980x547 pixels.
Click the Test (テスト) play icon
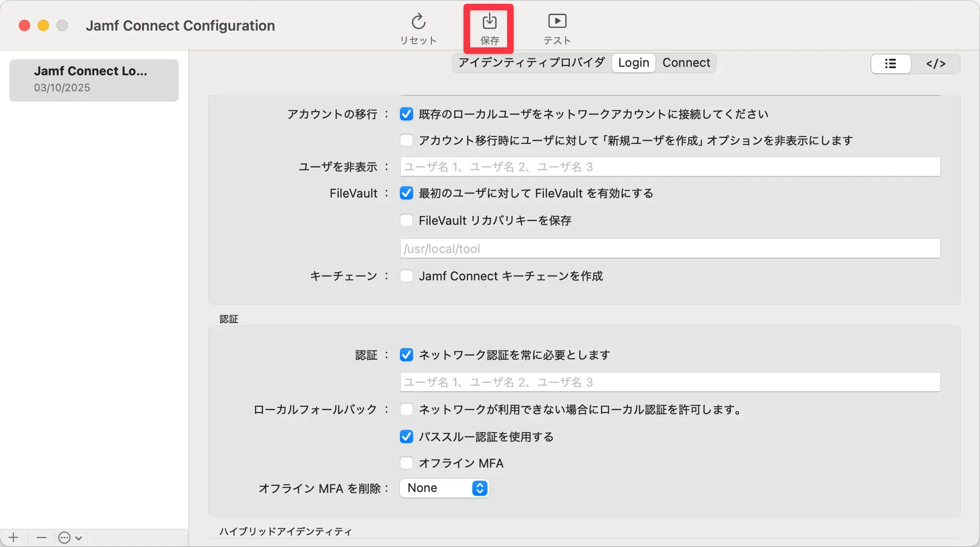(557, 21)
